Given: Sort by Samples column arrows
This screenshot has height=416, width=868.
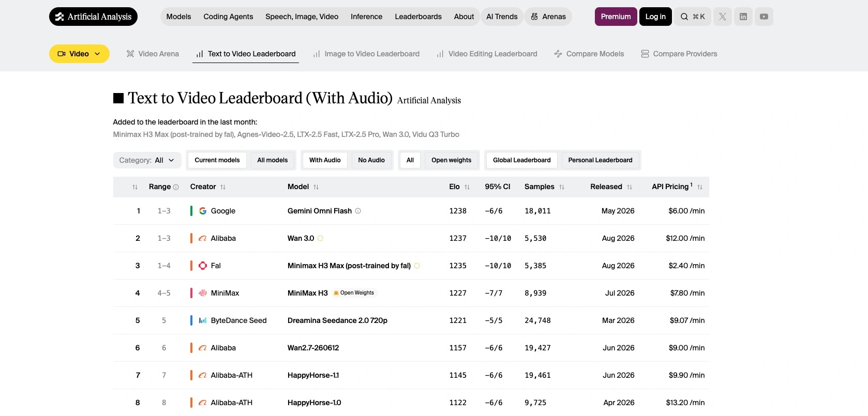Looking at the screenshot, I should tap(562, 187).
